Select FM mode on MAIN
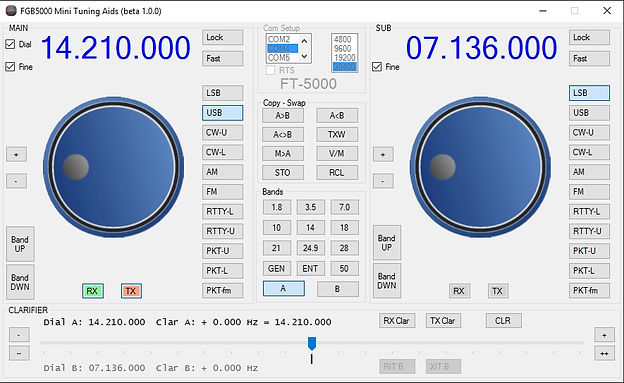The image size is (624, 383). pos(222,192)
